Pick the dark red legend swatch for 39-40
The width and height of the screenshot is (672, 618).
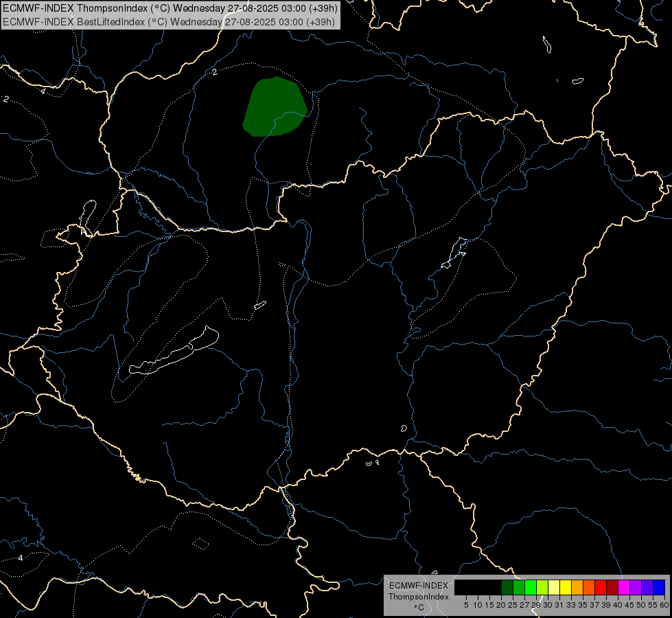click(x=612, y=587)
